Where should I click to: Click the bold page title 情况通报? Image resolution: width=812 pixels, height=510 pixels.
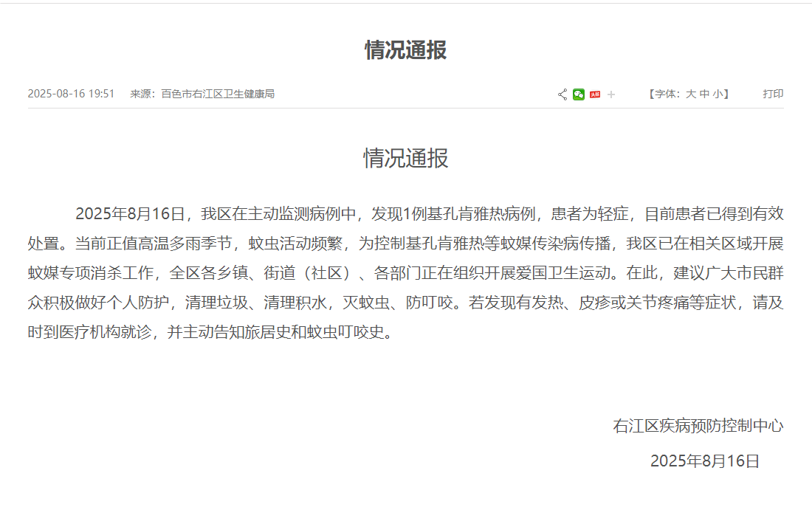(405, 50)
